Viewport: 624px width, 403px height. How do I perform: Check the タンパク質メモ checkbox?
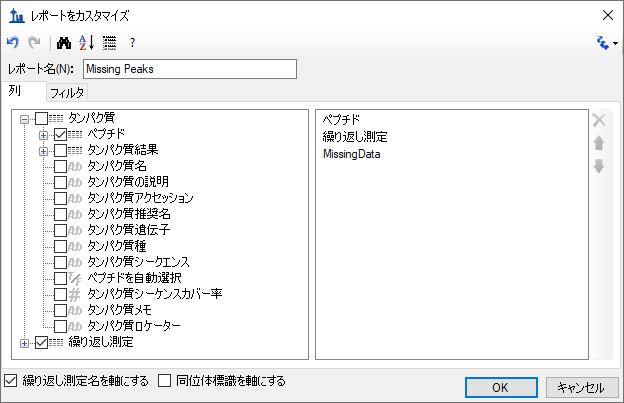click(x=60, y=310)
